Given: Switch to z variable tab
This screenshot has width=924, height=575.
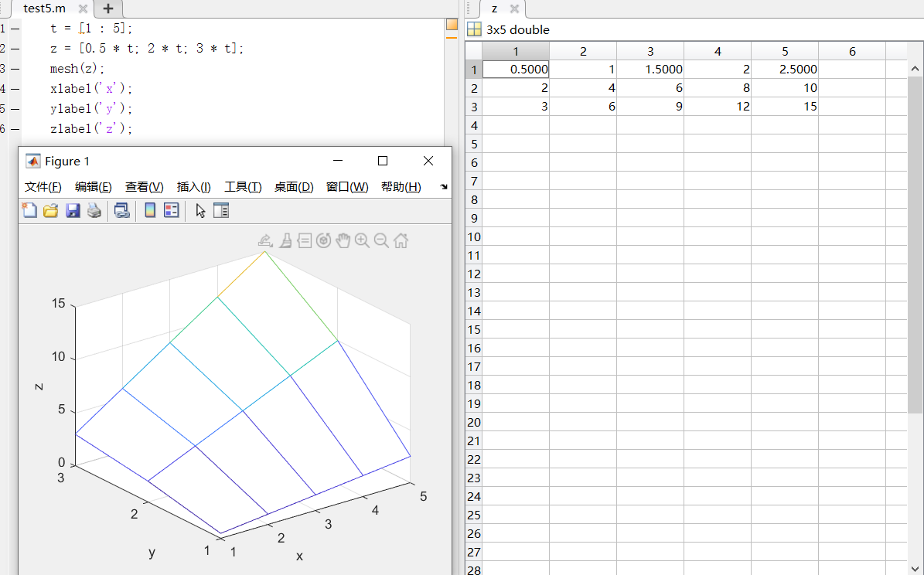Looking at the screenshot, I should pyautogui.click(x=494, y=9).
